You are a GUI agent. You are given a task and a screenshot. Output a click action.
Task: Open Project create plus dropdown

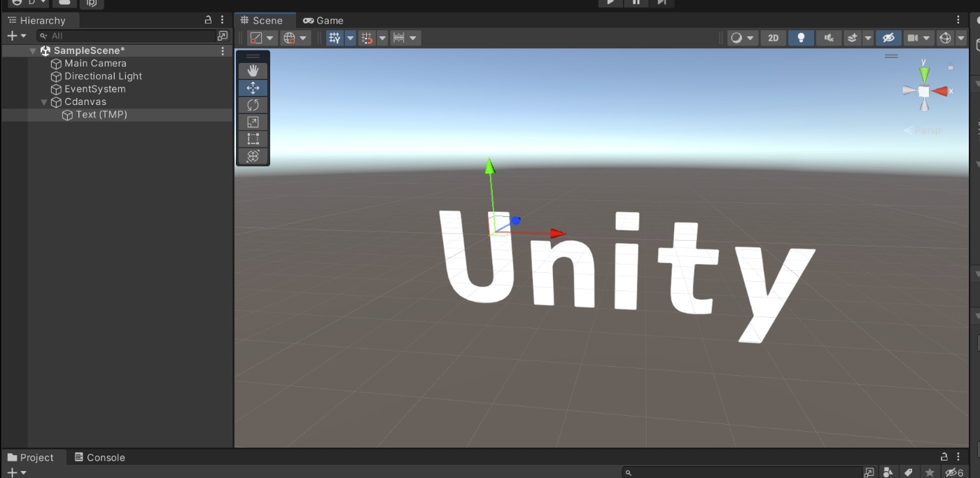coord(16,472)
